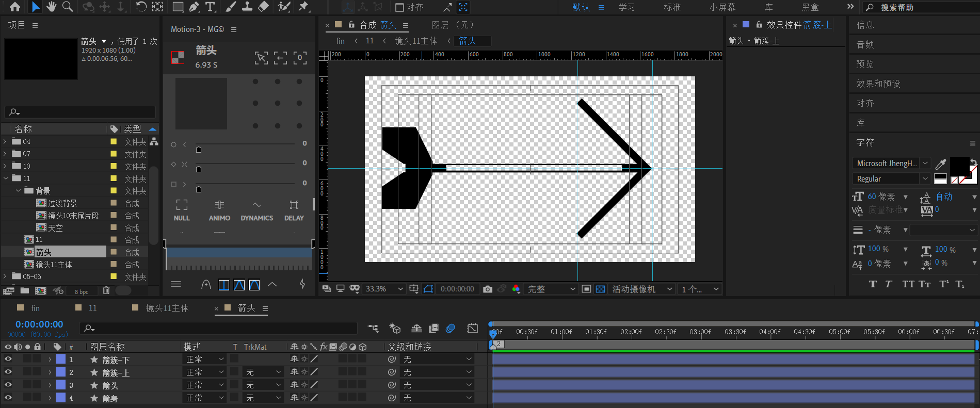Switch to the 标准 workspace
980x408 pixels.
pyautogui.click(x=672, y=7)
